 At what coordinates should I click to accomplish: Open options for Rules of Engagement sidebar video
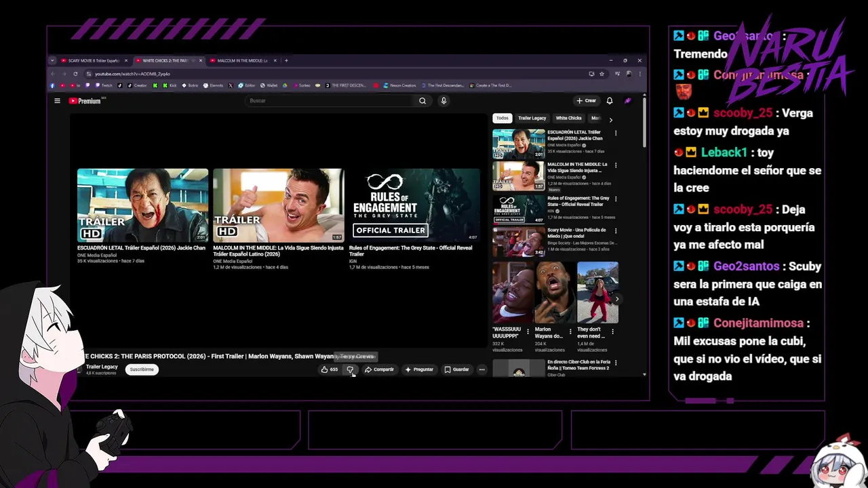[616, 199]
